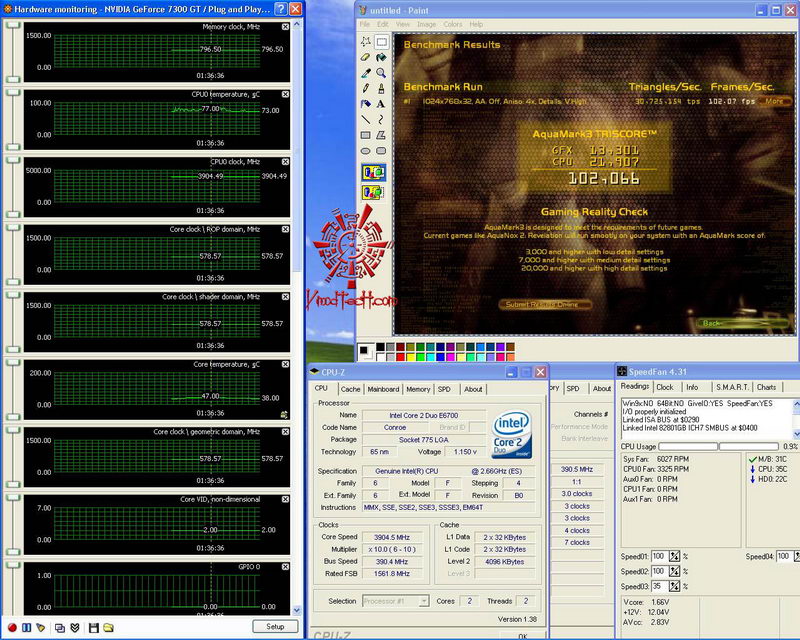Enable the transparent selection option in Paint
Image resolution: width=800 pixels, height=640 pixels.
click(x=373, y=192)
